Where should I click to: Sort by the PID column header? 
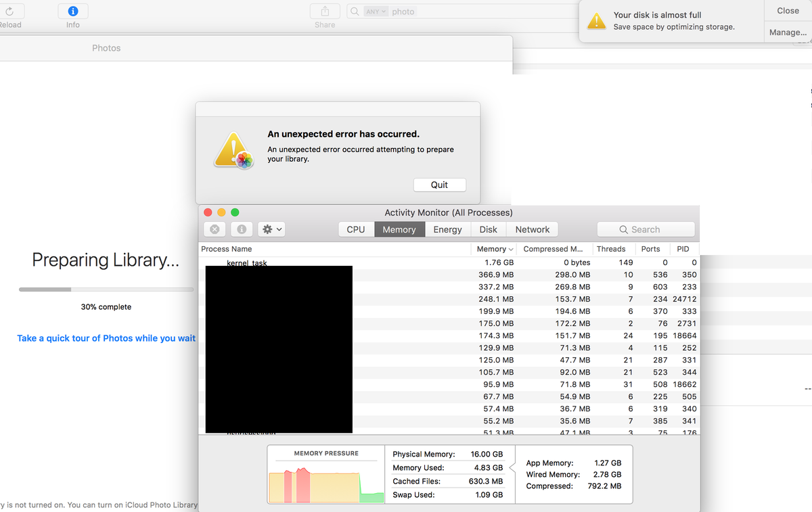click(x=683, y=249)
